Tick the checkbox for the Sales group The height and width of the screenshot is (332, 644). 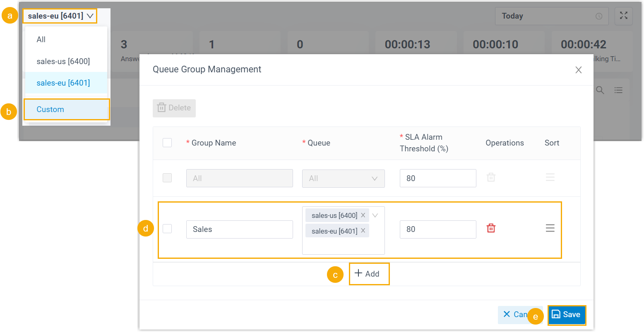click(167, 229)
